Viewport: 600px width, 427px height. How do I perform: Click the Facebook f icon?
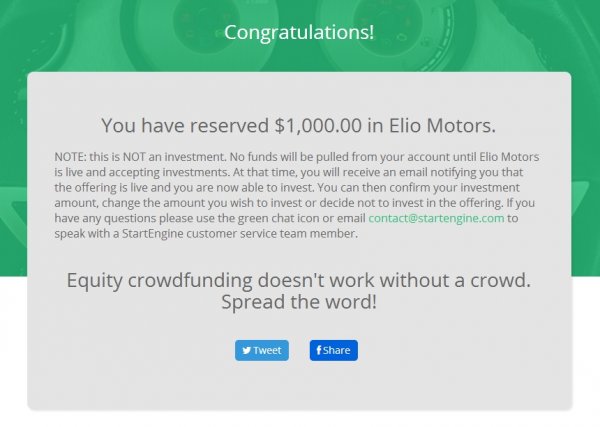319,350
